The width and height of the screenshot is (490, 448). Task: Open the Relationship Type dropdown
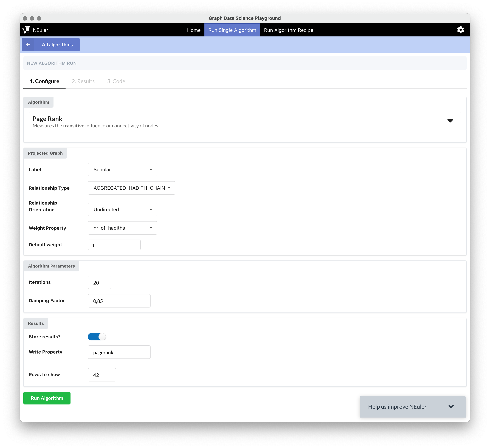(131, 188)
